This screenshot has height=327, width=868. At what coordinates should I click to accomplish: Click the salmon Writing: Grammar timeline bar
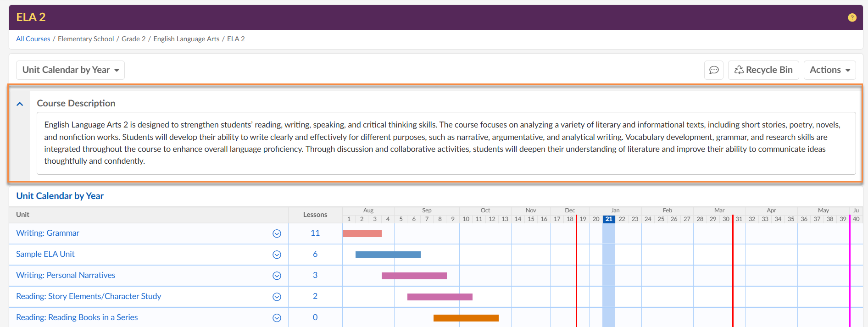coord(362,233)
